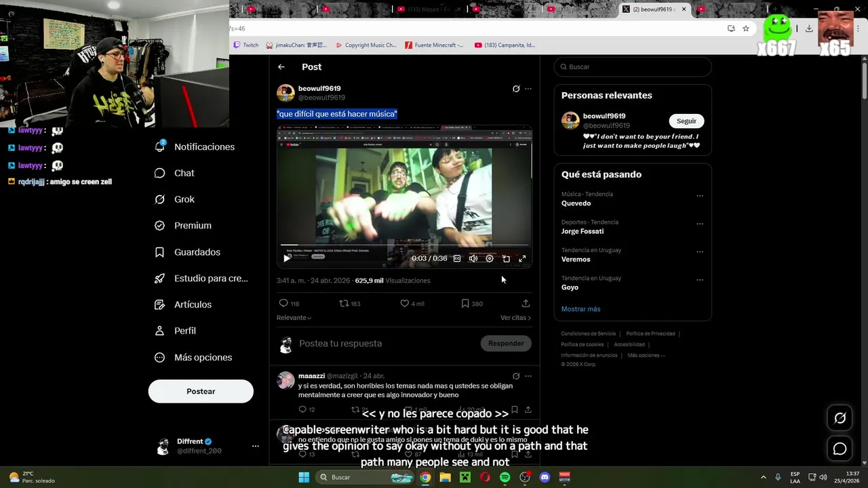This screenshot has width=868, height=488.
Task: Open Ver citas link
Action: [515, 318]
